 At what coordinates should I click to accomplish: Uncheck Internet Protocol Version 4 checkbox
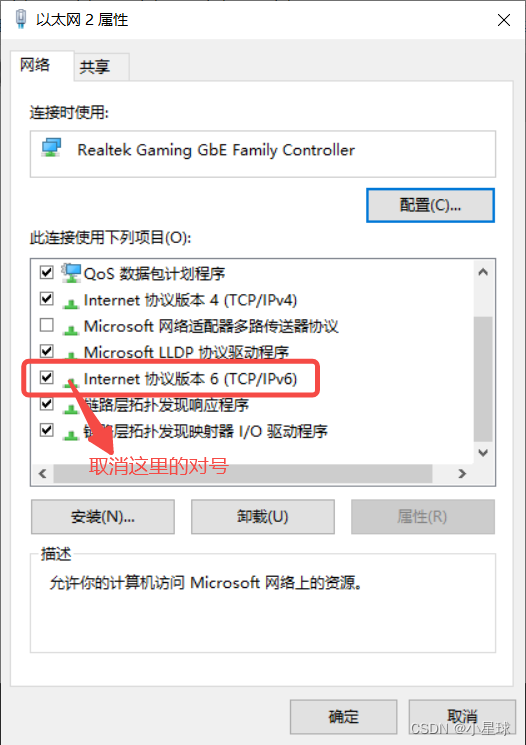pos(47,298)
